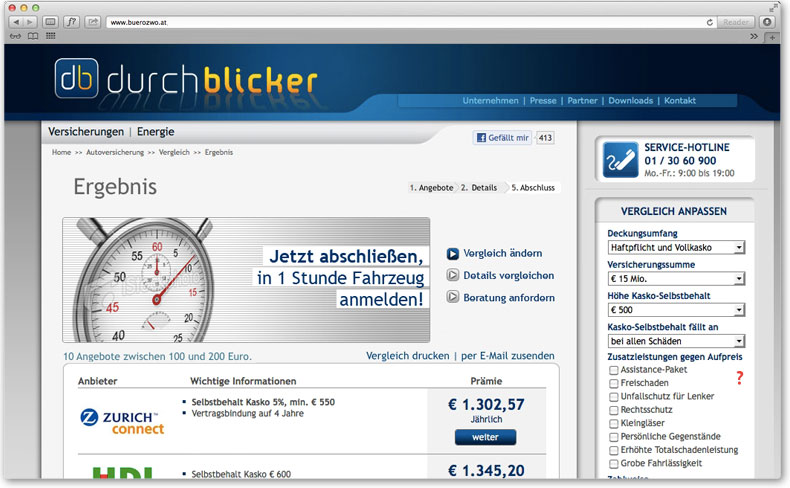Click the Vergleich ändern arrow icon

coord(452,253)
